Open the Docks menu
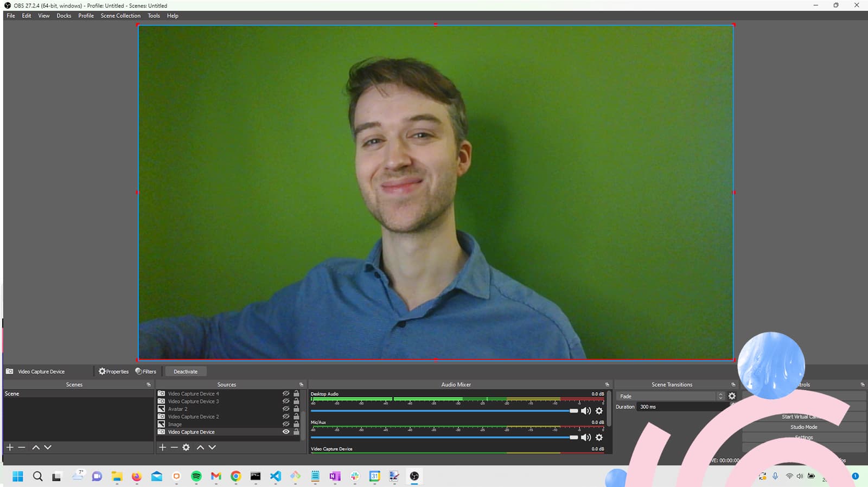Viewport: 868px width, 487px height. point(64,16)
